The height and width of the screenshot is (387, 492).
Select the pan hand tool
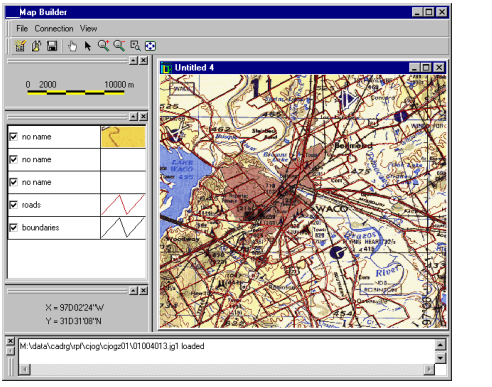click(72, 46)
